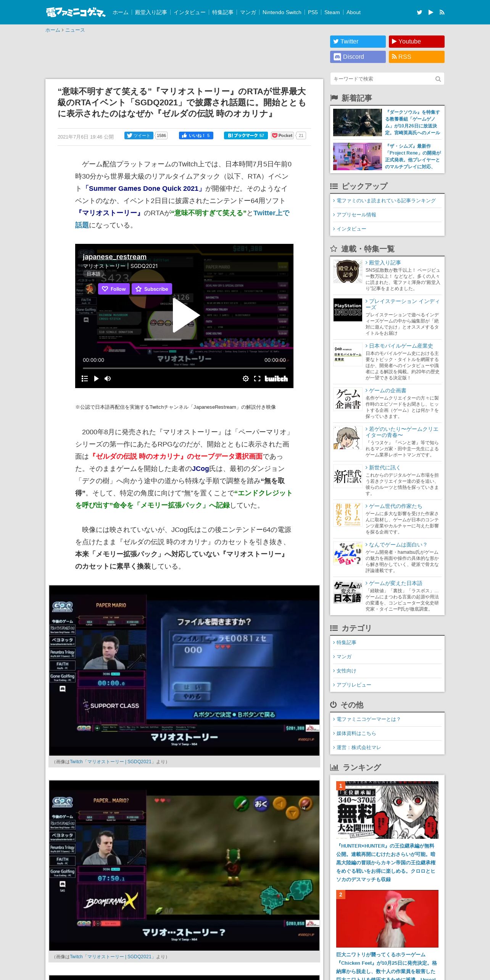This screenshot has width=490, height=980.
Task: Open Summer Games Done Quick 2021 link
Action: (x=143, y=189)
